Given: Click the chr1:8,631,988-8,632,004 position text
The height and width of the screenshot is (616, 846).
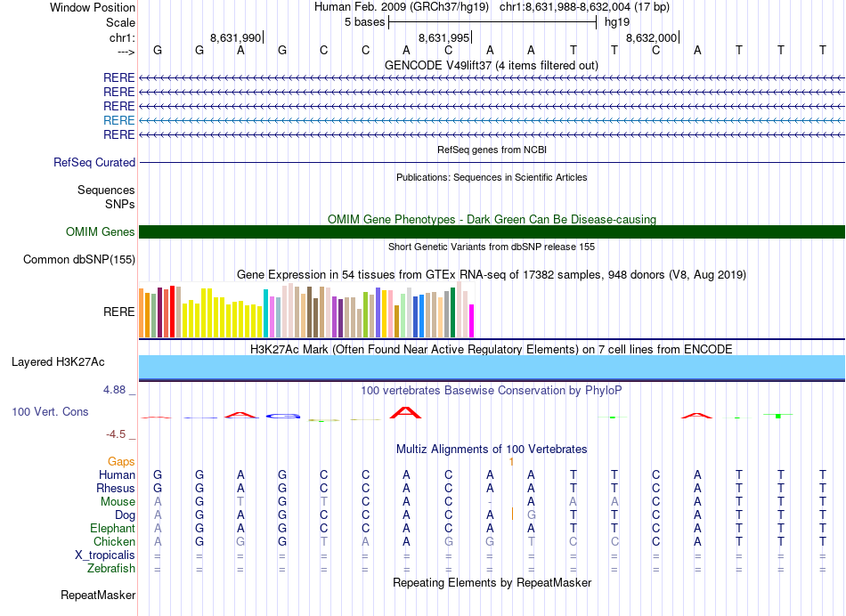Looking at the screenshot, I should [584, 7].
